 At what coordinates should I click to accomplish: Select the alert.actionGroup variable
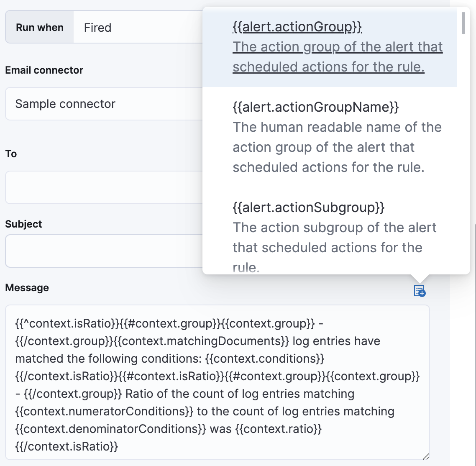tap(297, 26)
